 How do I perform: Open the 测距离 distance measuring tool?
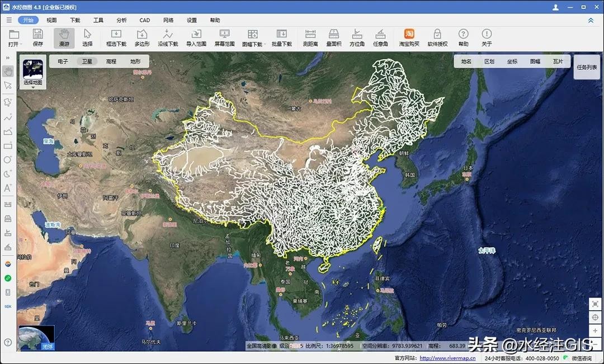(x=310, y=37)
